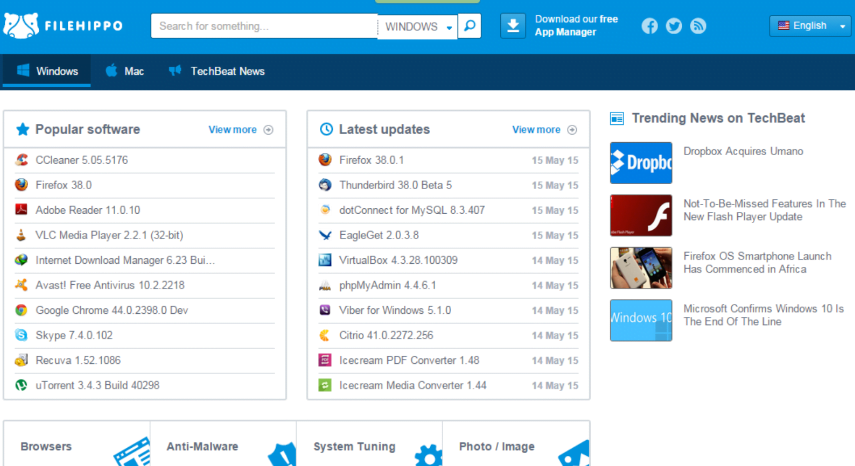
Task: Click the Skype icon
Action: pyautogui.click(x=21, y=335)
